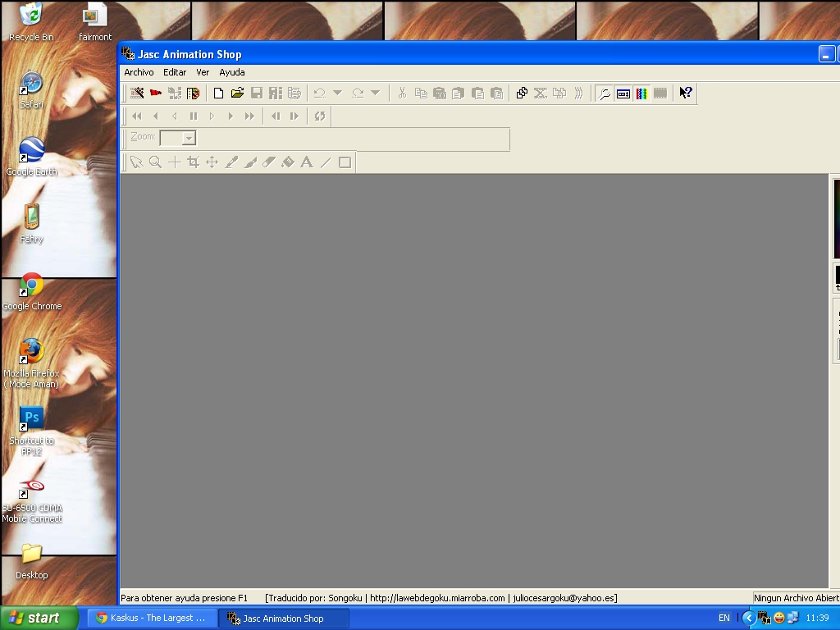Image resolution: width=840 pixels, height=630 pixels.
Task: Click the Open file folder icon
Action: tap(237, 94)
